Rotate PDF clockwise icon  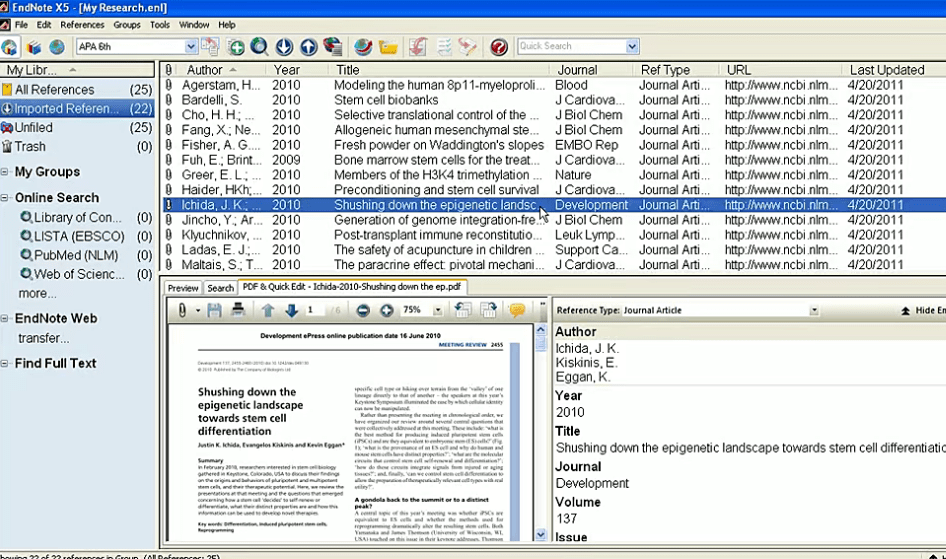[488, 310]
